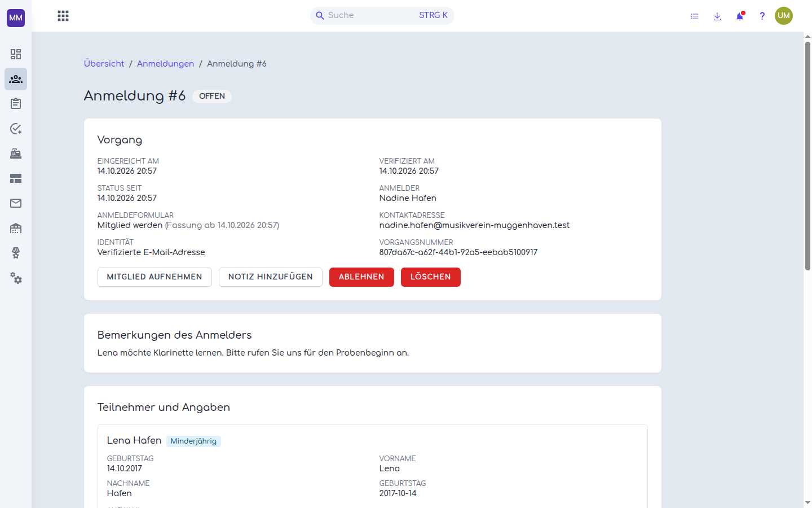Click the OFFEN status badge
812x508 pixels.
pyautogui.click(x=212, y=97)
